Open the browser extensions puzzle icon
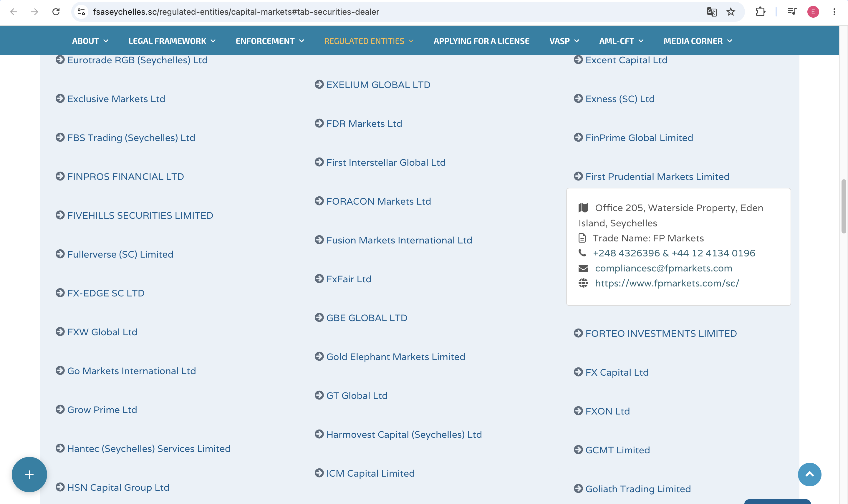This screenshot has height=504, width=848. (x=760, y=12)
